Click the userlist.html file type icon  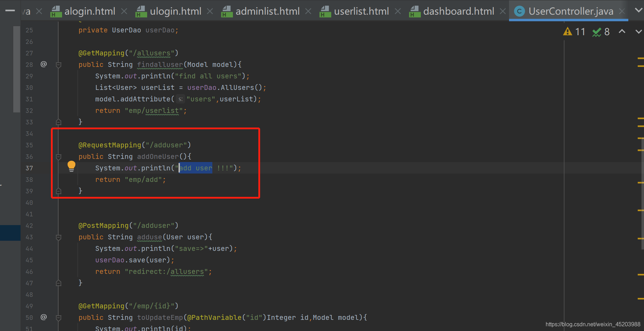[325, 11]
